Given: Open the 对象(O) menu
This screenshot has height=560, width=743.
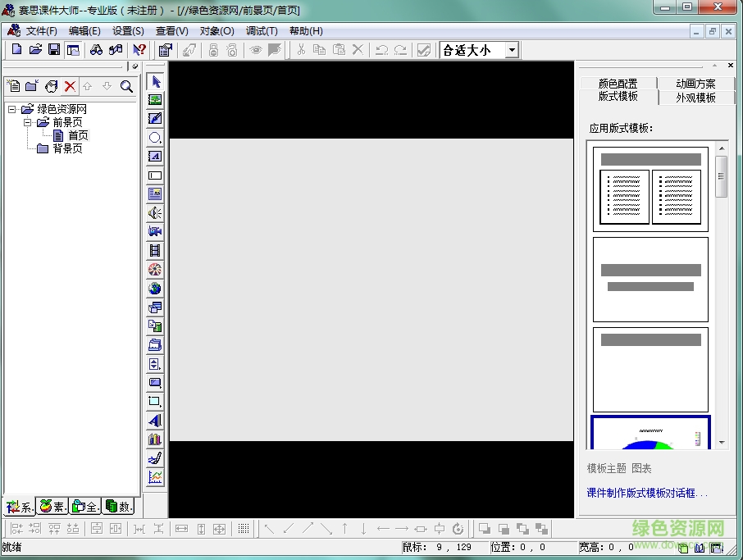Looking at the screenshot, I should point(217,31).
